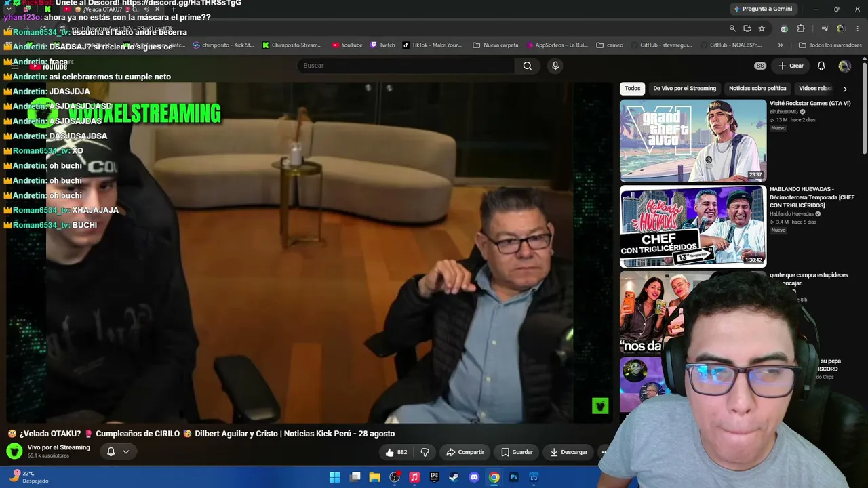Open the HABLANDO HUEVADAS video thumbnail
Image resolution: width=868 pixels, height=488 pixels.
point(693,226)
